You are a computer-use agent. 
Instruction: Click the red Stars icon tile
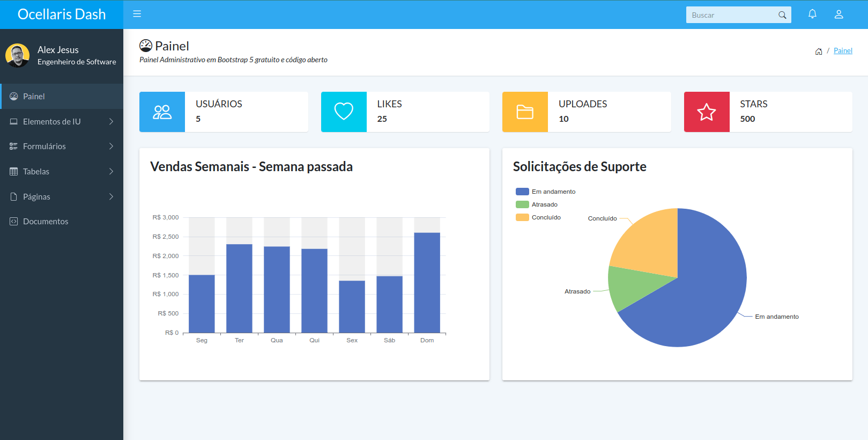tap(706, 112)
